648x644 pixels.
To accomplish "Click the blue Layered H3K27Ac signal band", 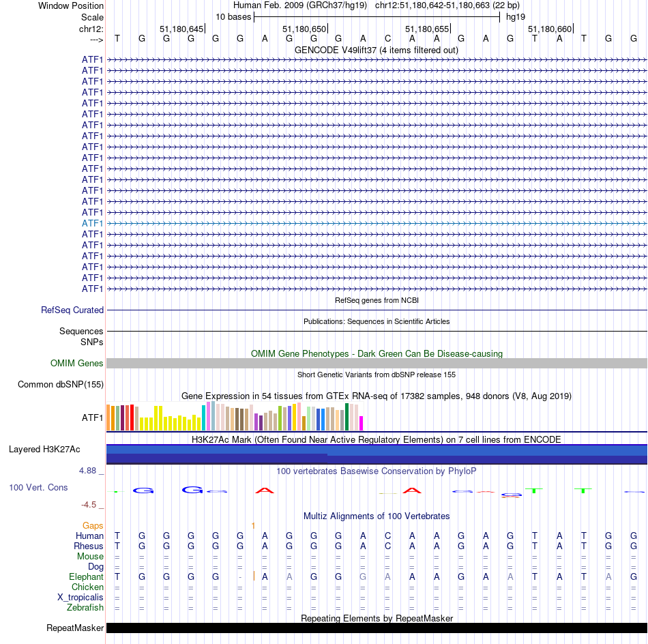I will (x=377, y=454).
